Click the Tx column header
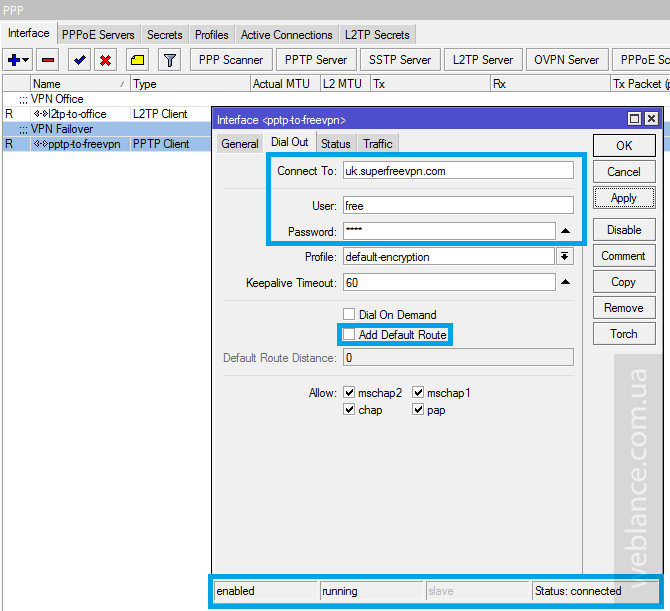This screenshot has height=611, width=670. click(430, 84)
